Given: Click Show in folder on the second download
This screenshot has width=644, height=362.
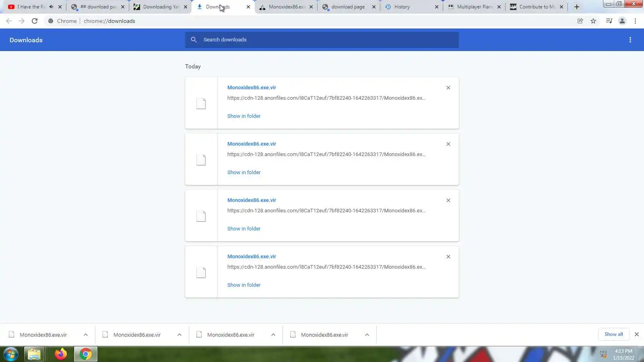Looking at the screenshot, I should (x=244, y=172).
